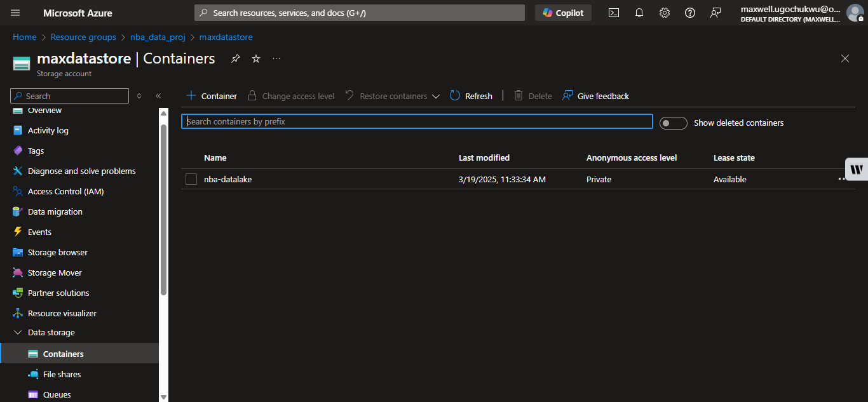Click the Microsoft Azure logo text
Viewport: 868px width, 402px height.
[78, 13]
